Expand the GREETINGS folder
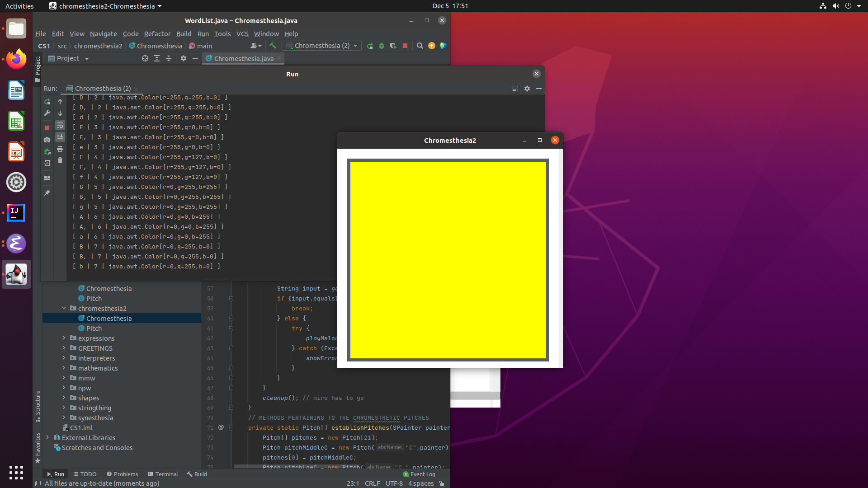Screen dimensions: 868x488 (x=64, y=348)
